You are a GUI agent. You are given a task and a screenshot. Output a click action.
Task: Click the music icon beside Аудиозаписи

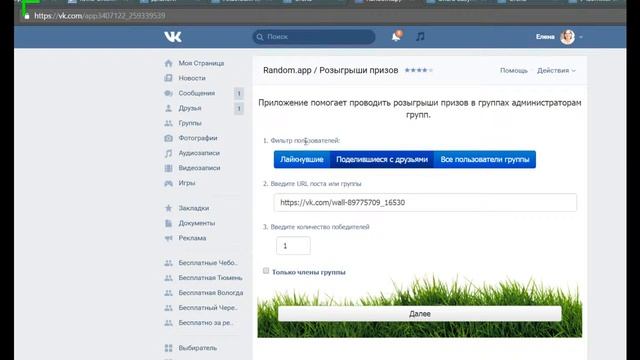coord(169,153)
